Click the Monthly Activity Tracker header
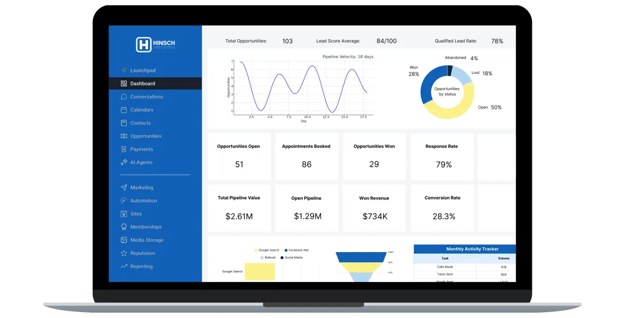644x318 pixels. 465,249
